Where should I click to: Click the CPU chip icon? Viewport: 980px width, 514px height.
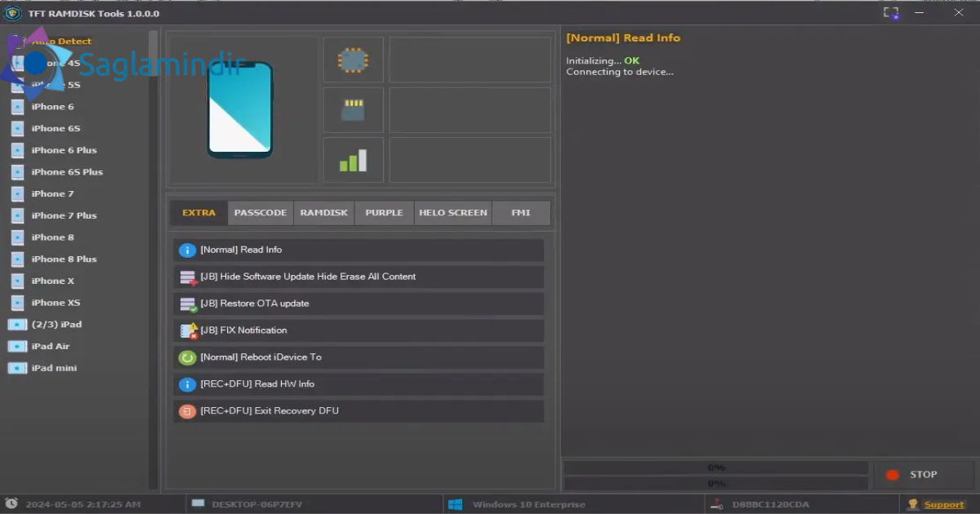point(353,60)
